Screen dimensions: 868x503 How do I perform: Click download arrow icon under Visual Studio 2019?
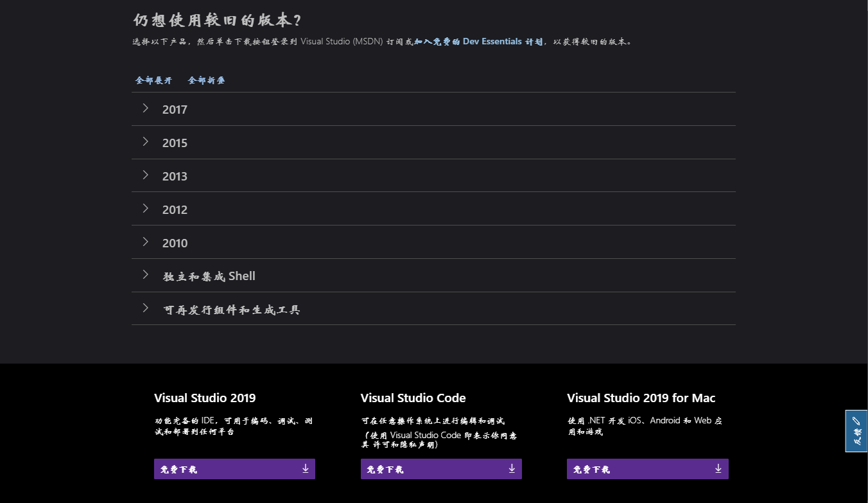click(x=306, y=468)
